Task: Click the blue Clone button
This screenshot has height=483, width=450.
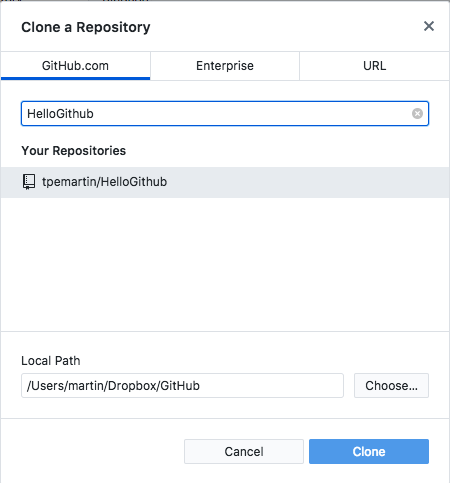Action: (369, 452)
